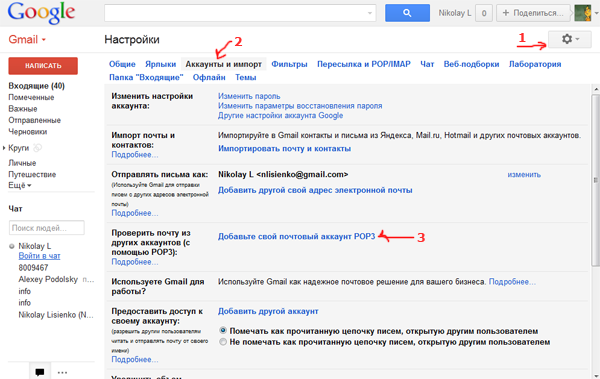Select the Аккаунты и импорт tab
600x379 pixels.
point(223,64)
